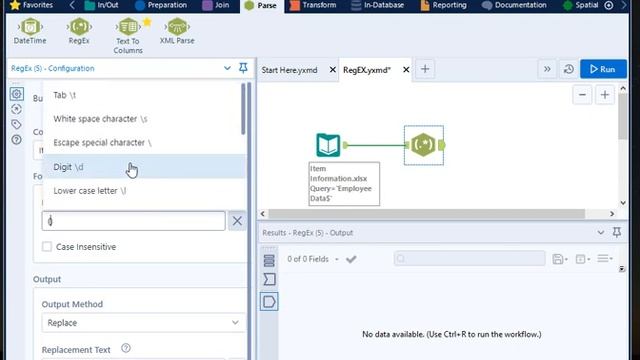640x360 pixels.
Task: Click the RegEx node on the canvas
Action: coord(423,145)
